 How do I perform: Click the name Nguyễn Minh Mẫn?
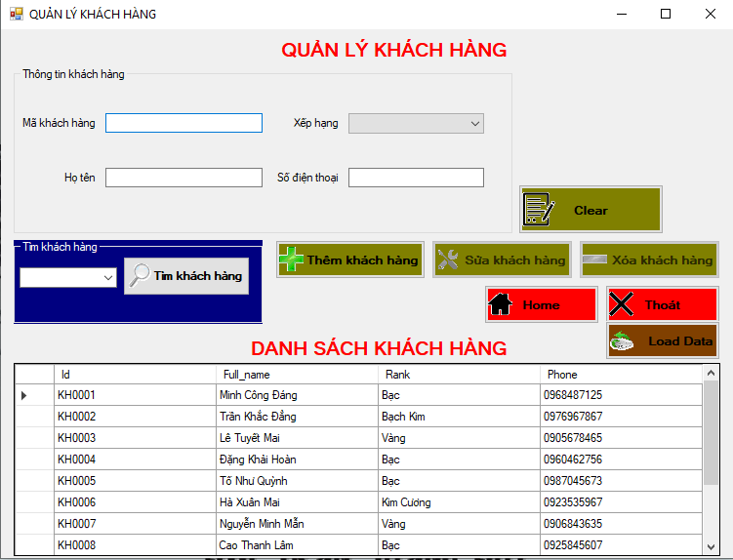262,524
